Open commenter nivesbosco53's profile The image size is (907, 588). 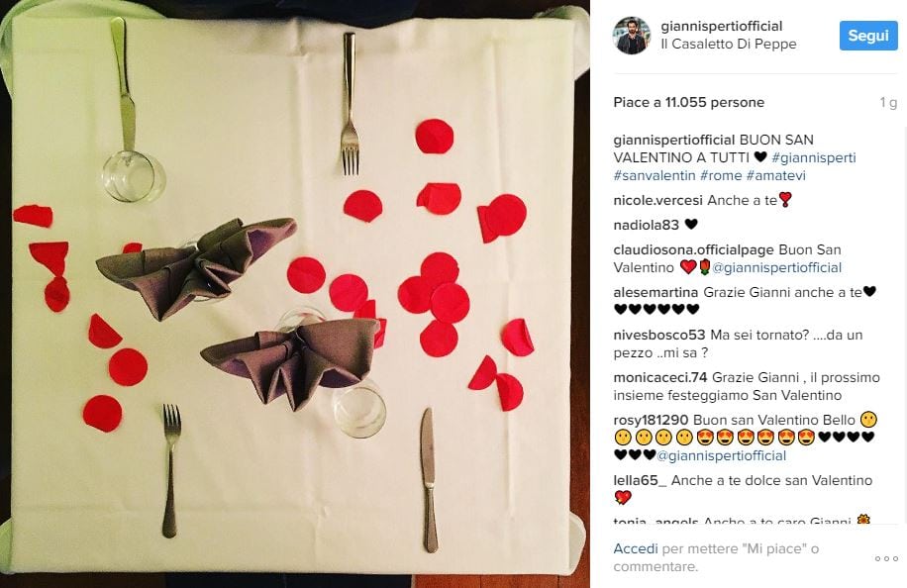(x=659, y=335)
